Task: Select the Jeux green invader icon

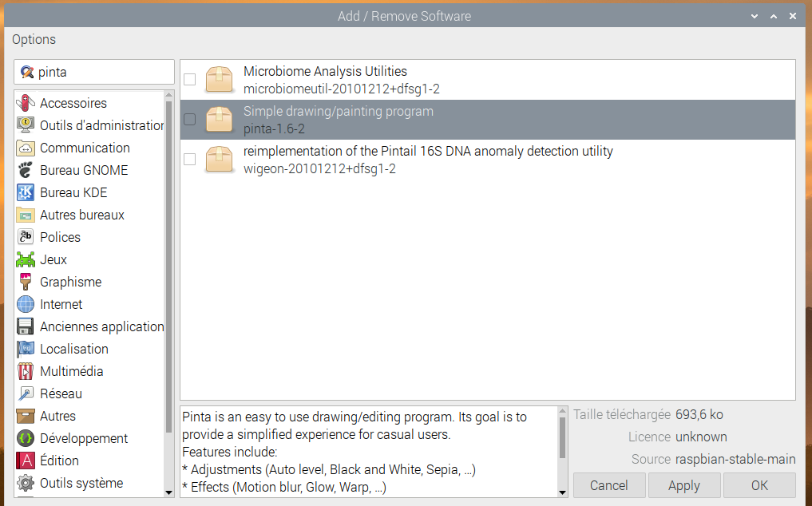Action: pos(26,259)
